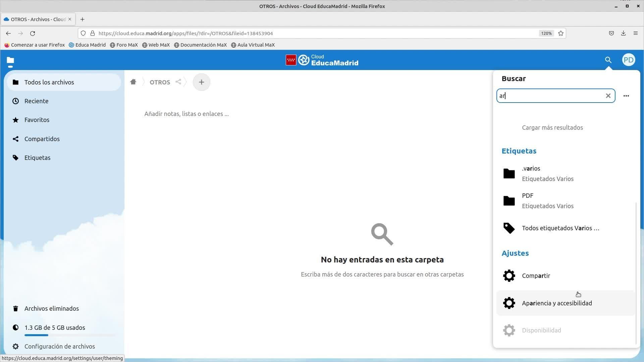Open Apariencia y accesibilidad settings result
Image resolution: width=644 pixels, height=362 pixels.
pos(556,303)
